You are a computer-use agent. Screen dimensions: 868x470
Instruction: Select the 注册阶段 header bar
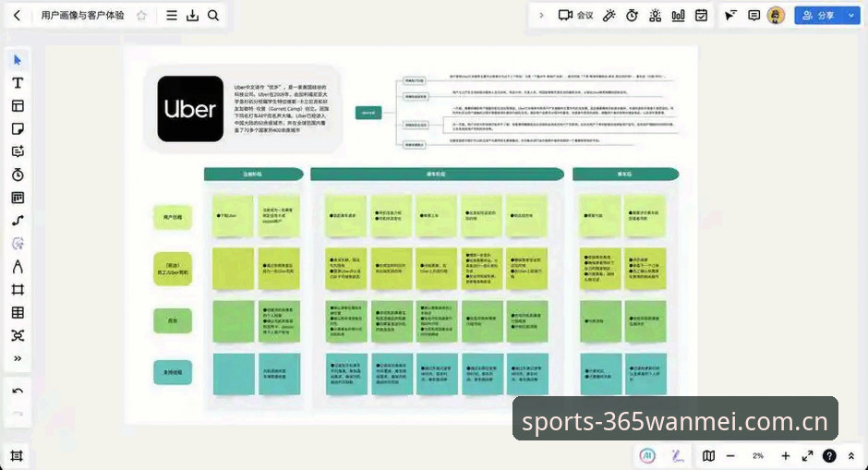pos(254,174)
